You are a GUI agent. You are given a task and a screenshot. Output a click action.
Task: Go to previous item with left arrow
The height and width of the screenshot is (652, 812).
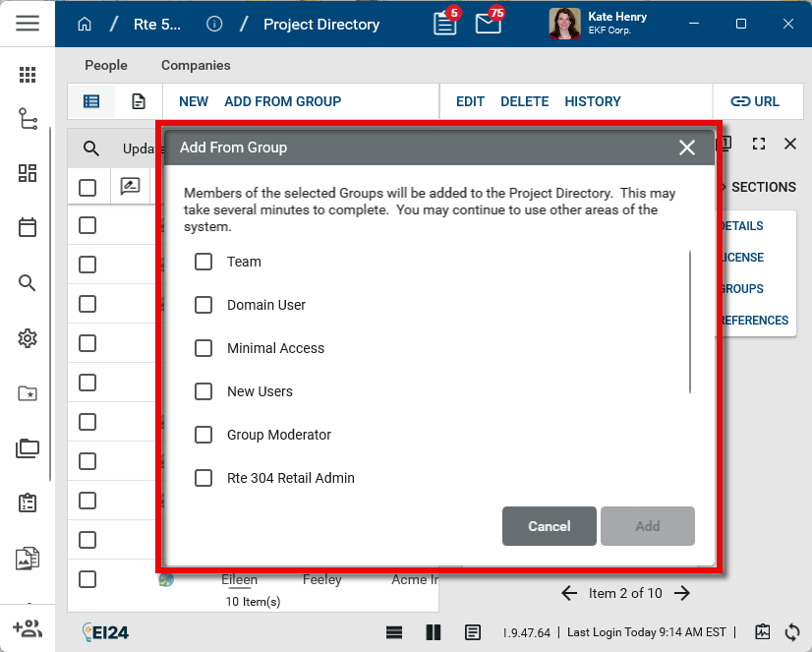tap(569, 593)
